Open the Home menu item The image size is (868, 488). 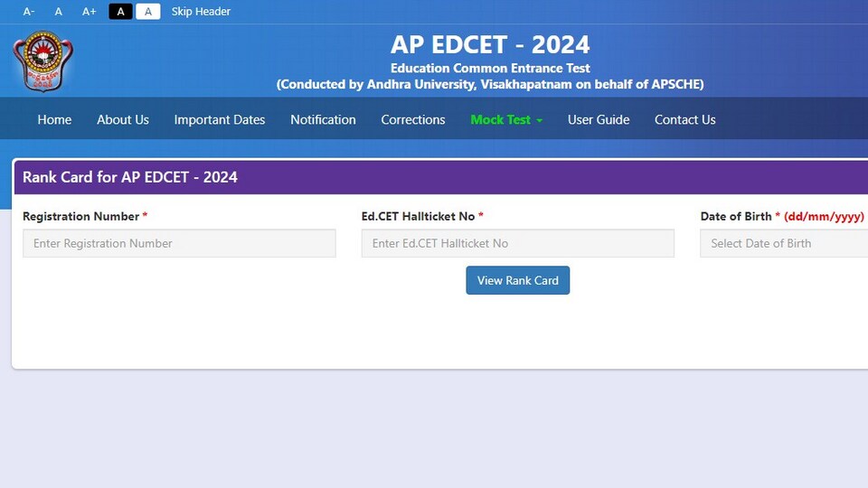[x=54, y=119]
